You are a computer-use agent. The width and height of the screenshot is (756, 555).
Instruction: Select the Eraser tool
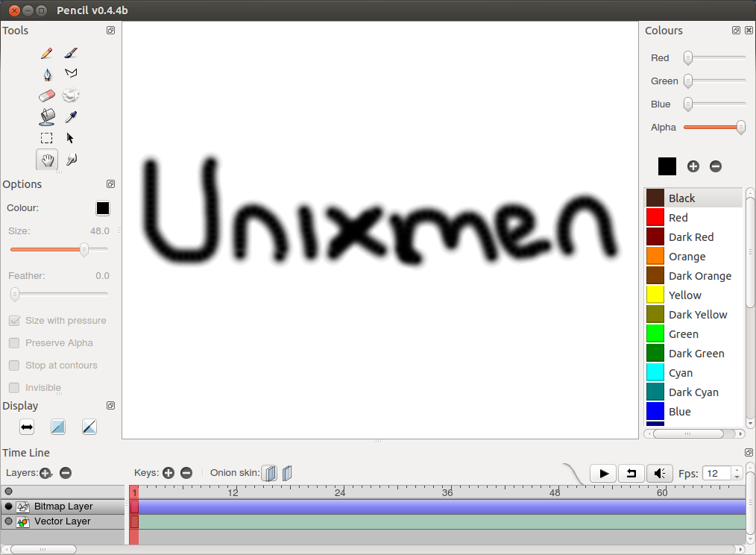click(x=47, y=95)
